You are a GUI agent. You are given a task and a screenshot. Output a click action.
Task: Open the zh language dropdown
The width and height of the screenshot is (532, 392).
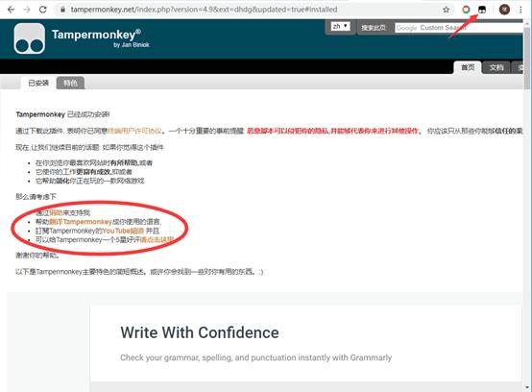340,26
